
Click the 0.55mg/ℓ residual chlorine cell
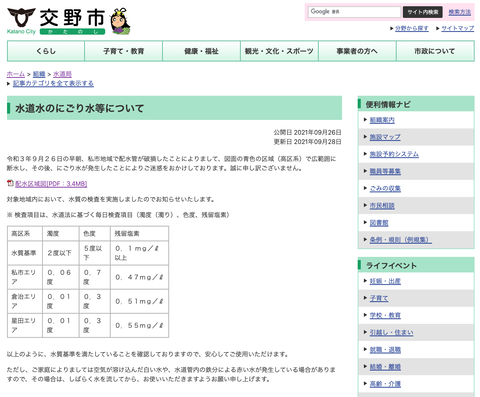[x=139, y=325]
